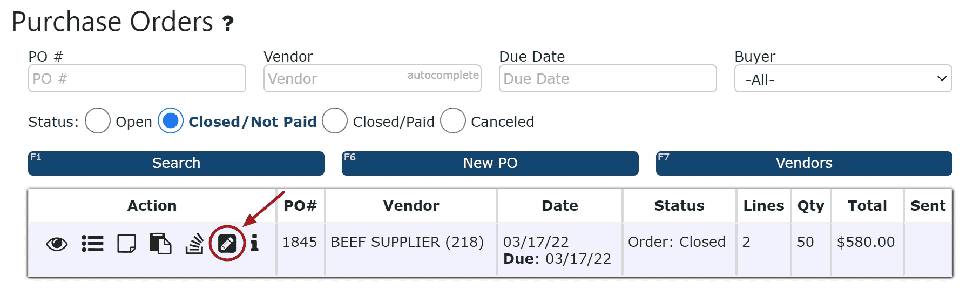Click the Due Date input field
Image resolution: width=980 pixels, height=295 pixels.
tap(608, 79)
